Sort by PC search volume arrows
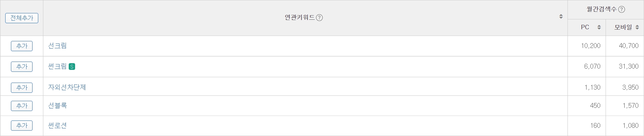644x136 pixels. click(x=599, y=27)
